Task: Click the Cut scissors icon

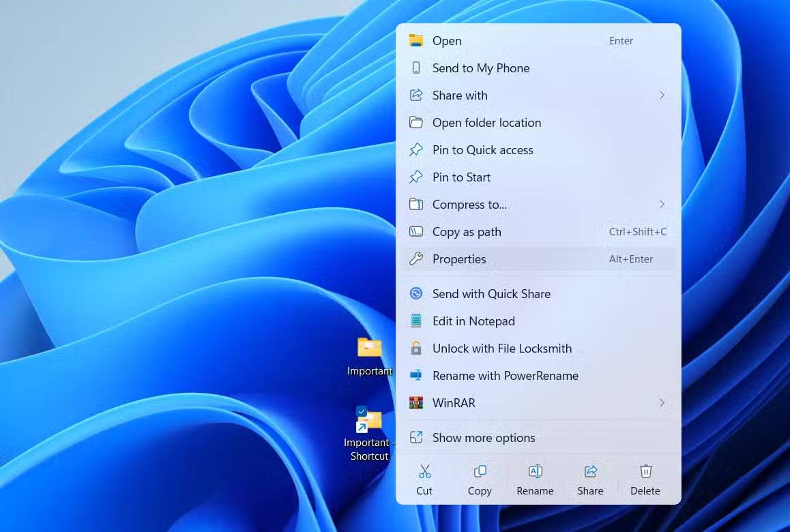Action: pos(424,471)
